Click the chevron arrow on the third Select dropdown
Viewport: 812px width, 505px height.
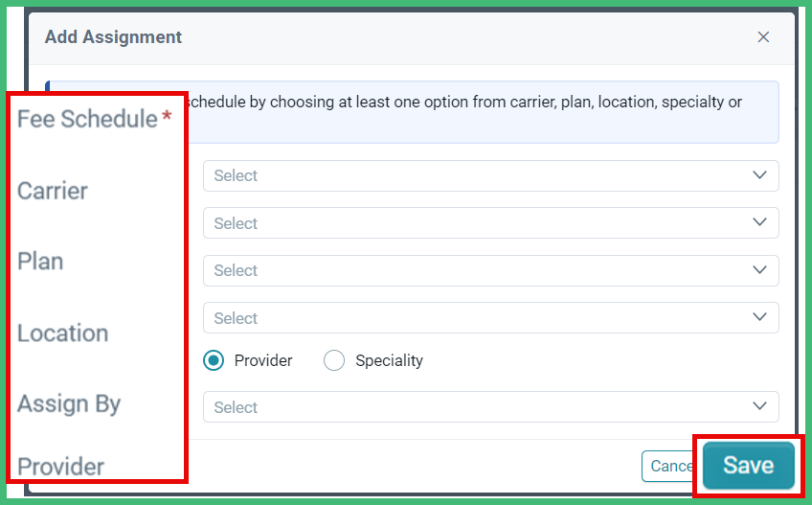(x=759, y=269)
